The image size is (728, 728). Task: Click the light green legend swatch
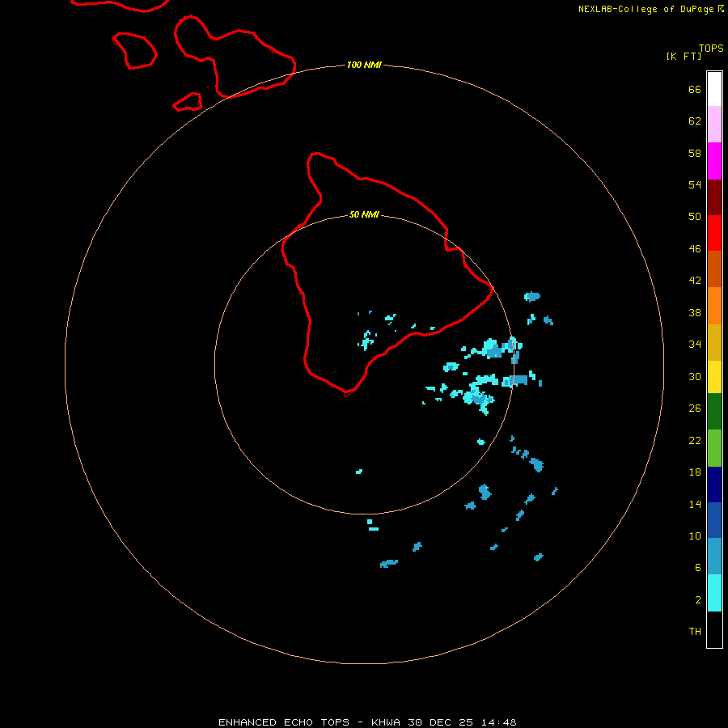[714, 448]
